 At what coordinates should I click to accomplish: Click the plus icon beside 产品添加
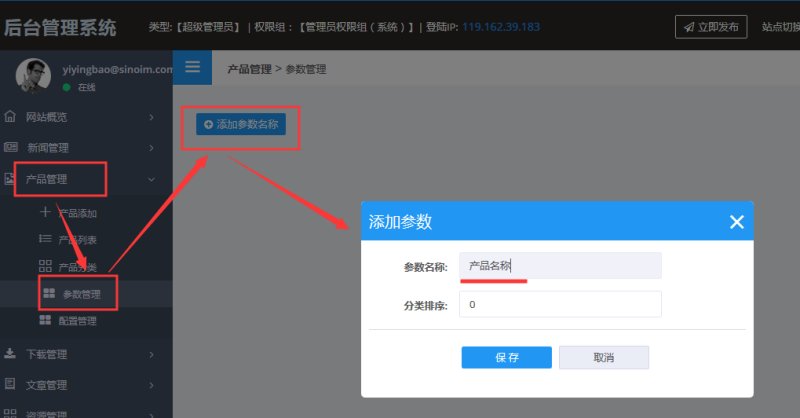45,212
